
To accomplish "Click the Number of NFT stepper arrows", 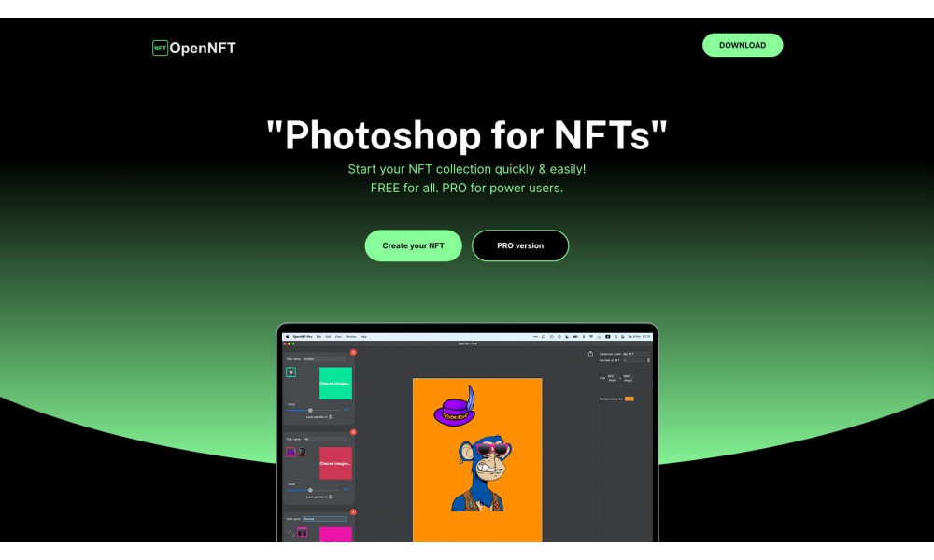I will [x=649, y=360].
